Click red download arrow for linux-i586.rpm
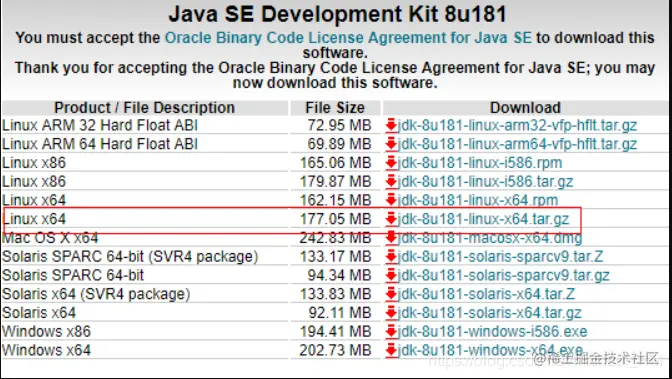 click(x=391, y=163)
